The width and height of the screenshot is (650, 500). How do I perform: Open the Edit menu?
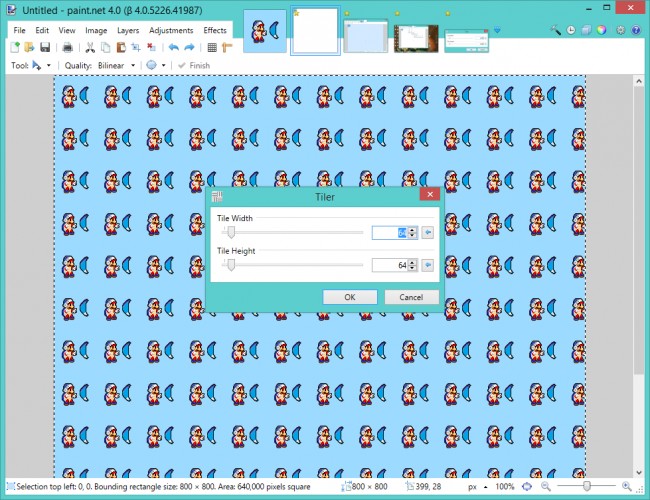point(42,30)
